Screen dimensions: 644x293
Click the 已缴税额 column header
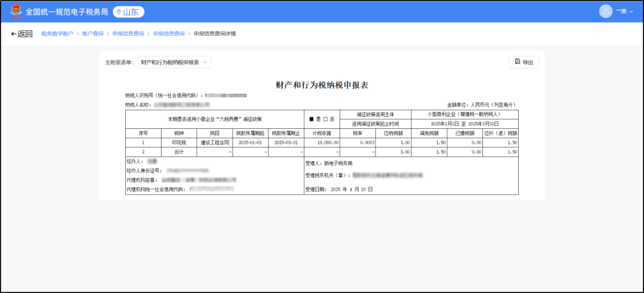pyautogui.click(x=465, y=133)
